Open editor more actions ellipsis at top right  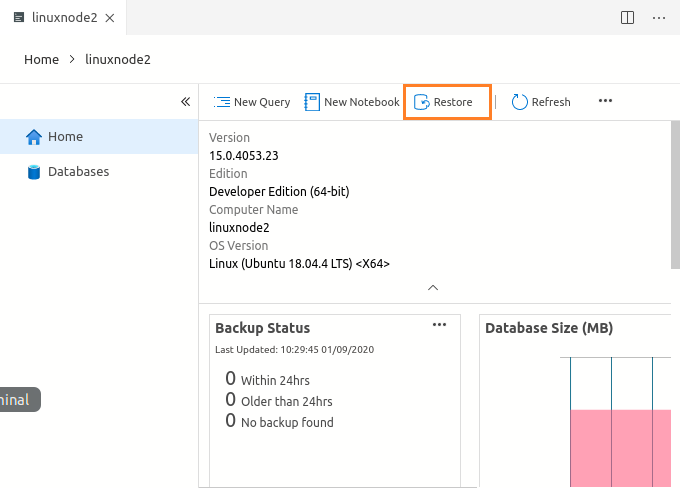click(659, 17)
